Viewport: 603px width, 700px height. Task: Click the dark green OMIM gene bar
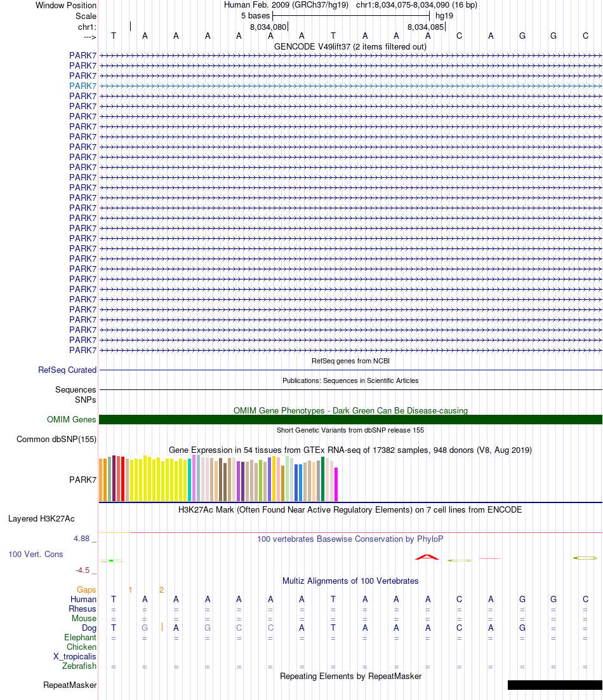350,420
